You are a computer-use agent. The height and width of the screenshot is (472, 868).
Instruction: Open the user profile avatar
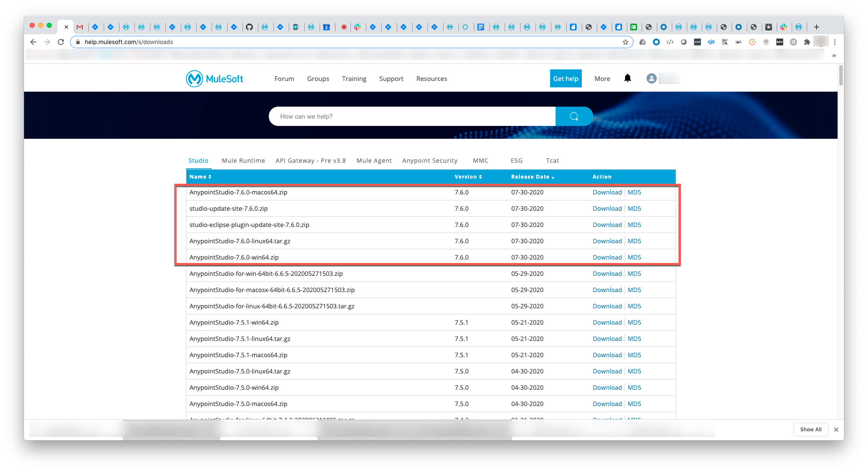[651, 78]
